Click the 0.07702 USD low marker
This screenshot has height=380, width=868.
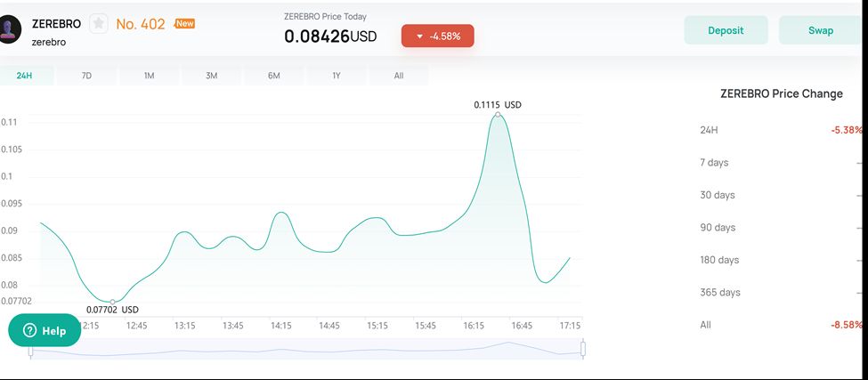[x=112, y=302]
